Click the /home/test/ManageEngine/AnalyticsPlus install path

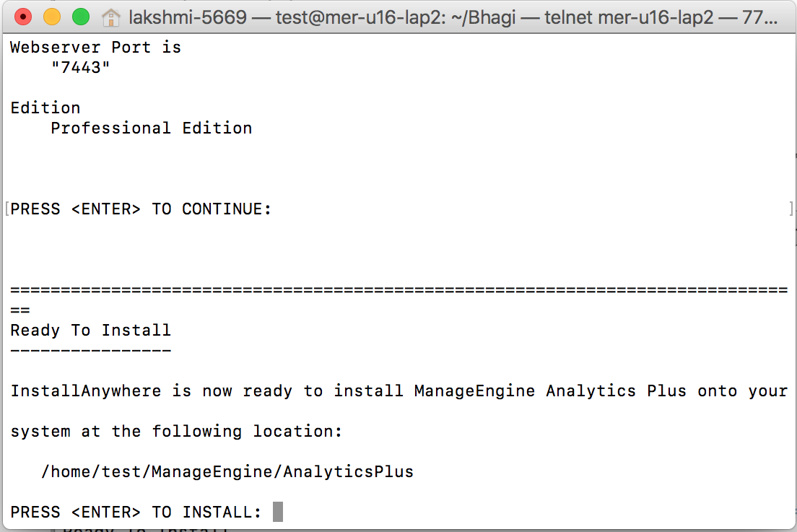227,472
